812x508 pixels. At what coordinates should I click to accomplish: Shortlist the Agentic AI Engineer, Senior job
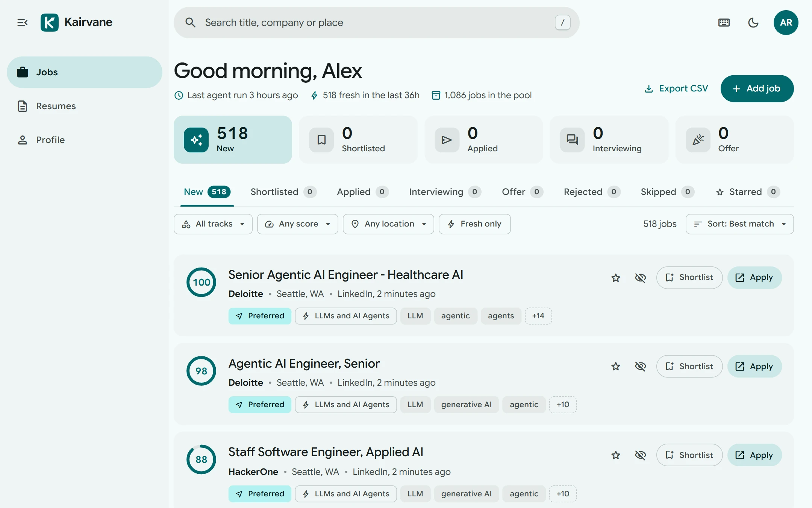click(689, 367)
